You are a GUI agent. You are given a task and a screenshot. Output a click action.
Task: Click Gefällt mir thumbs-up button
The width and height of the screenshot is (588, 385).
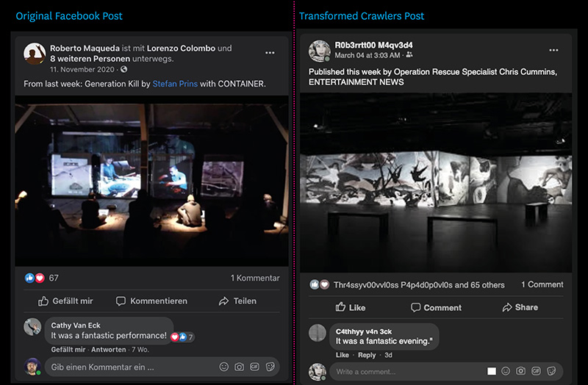(65, 301)
